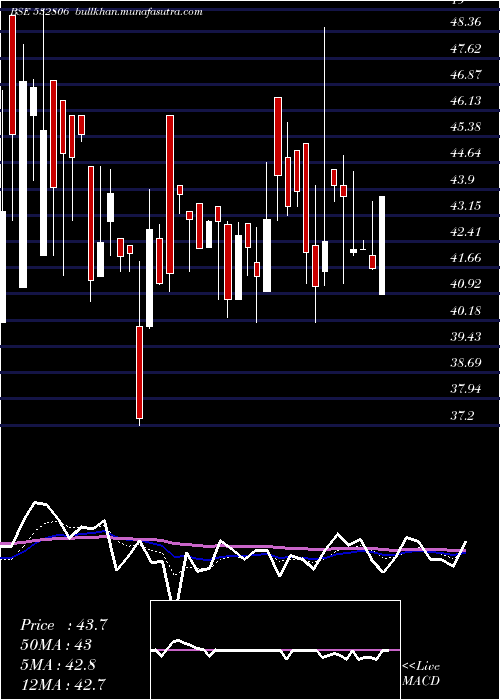
Task: Click the 43.15 price axis label
Action: (466, 206)
